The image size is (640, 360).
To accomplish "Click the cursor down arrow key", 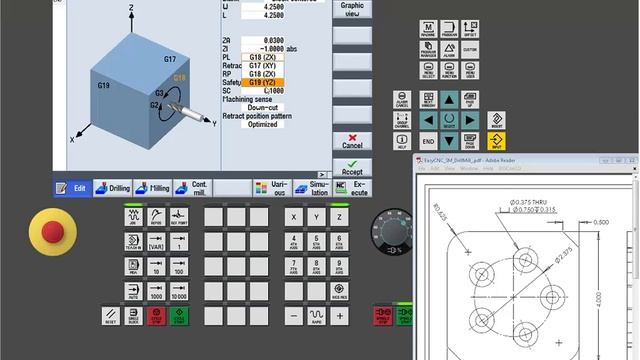I will (x=449, y=141).
